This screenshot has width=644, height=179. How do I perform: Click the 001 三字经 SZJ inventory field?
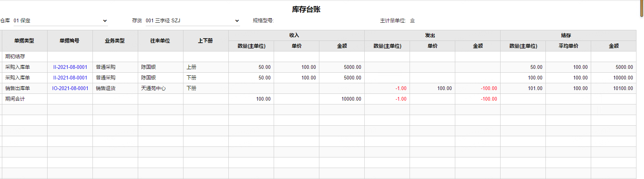coord(193,21)
